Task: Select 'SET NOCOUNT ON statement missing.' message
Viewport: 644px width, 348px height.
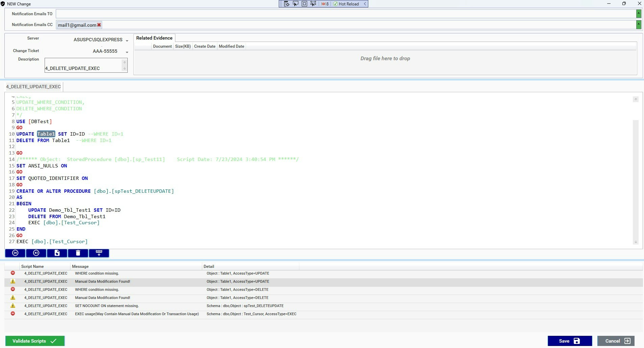Action: point(107,306)
